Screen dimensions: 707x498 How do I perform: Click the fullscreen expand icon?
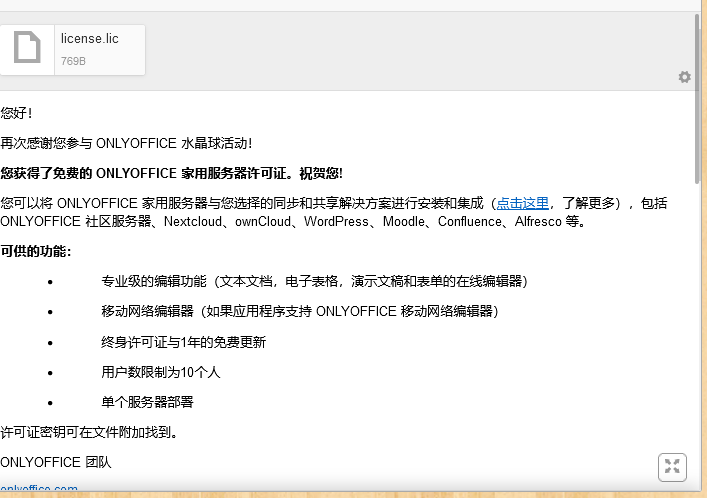click(x=672, y=466)
